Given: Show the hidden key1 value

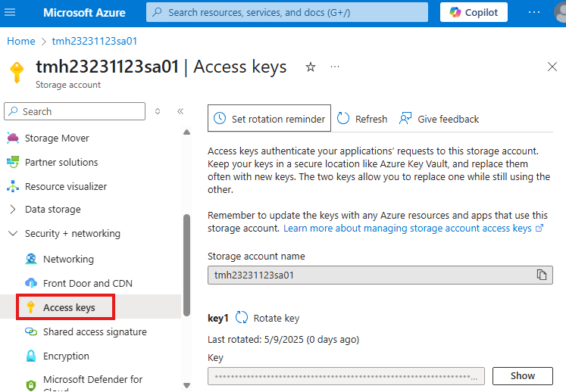Looking at the screenshot, I should coord(522,376).
